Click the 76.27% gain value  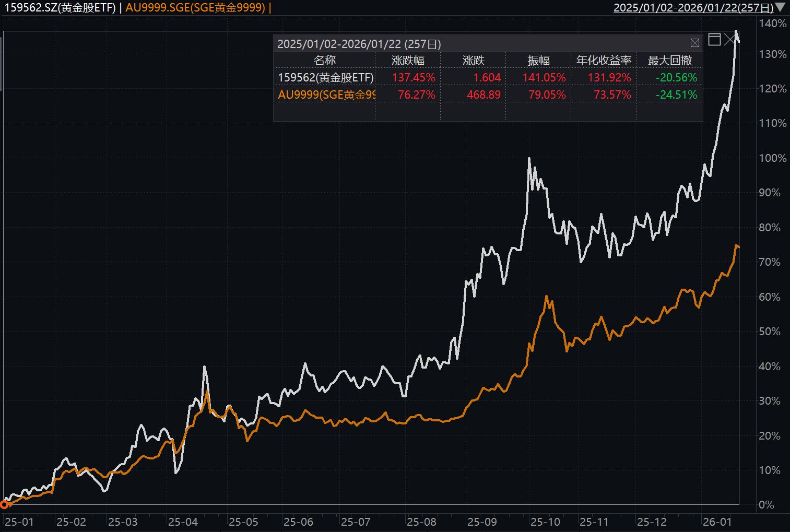[417, 95]
